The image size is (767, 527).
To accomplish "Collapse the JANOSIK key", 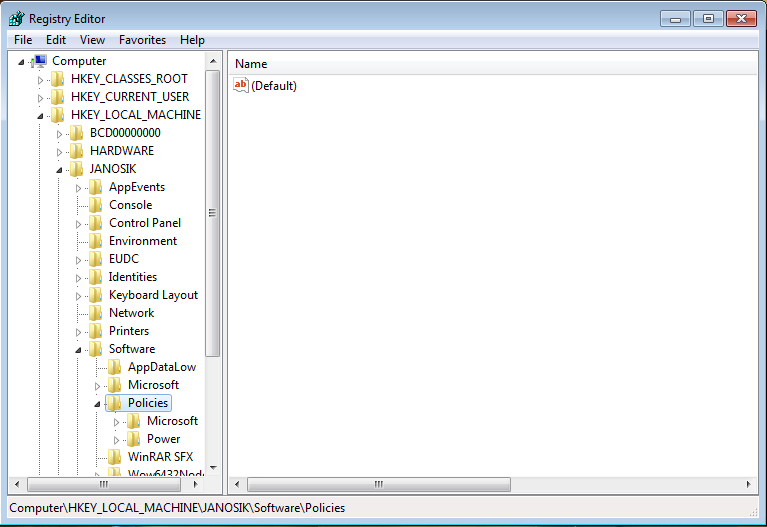I will (x=60, y=170).
